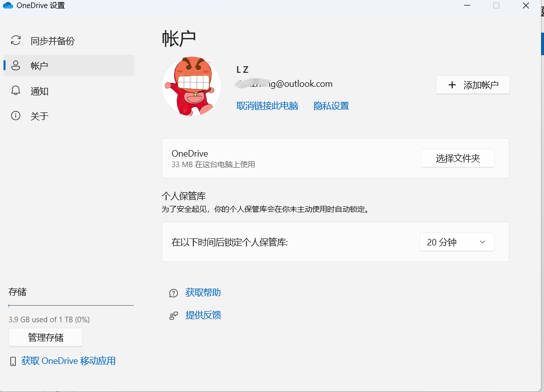The image size is (544, 392).
Task: Click the 管理存储 button
Action: [46, 337]
